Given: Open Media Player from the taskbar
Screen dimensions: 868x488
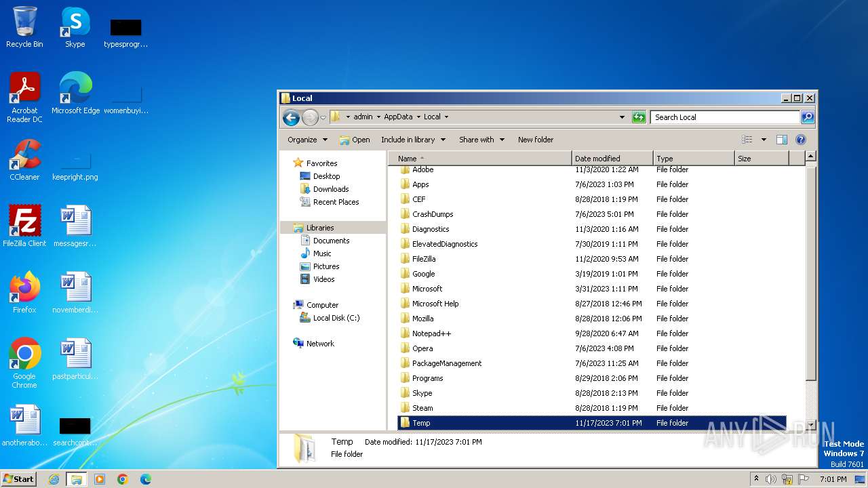Looking at the screenshot, I should 100,479.
